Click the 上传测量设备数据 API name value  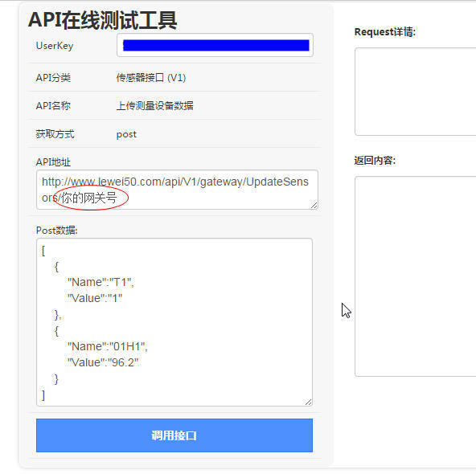(155, 105)
